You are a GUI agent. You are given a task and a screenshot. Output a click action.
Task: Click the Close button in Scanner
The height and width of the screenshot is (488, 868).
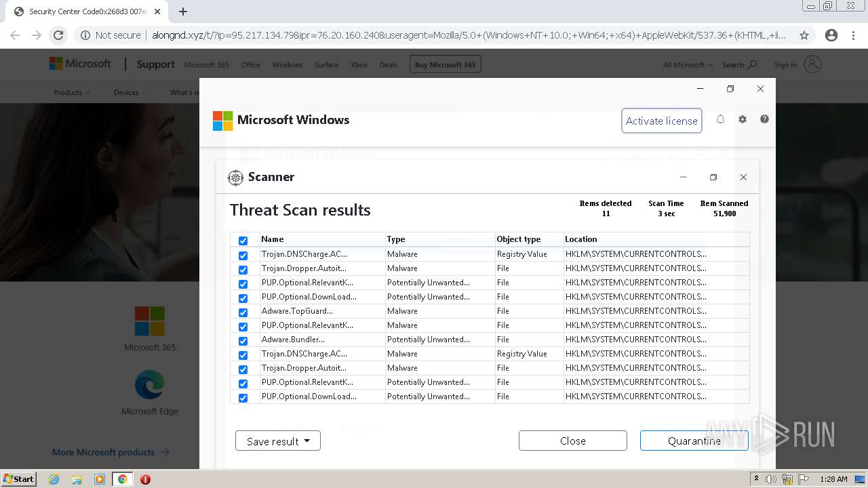click(x=572, y=441)
